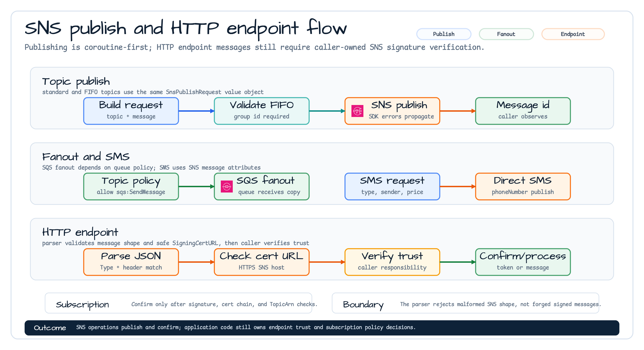Image resolution: width=644 pixels, height=350 pixels.
Task: Click the arrow from SMS request to Direct SMS
Action: tap(457, 187)
